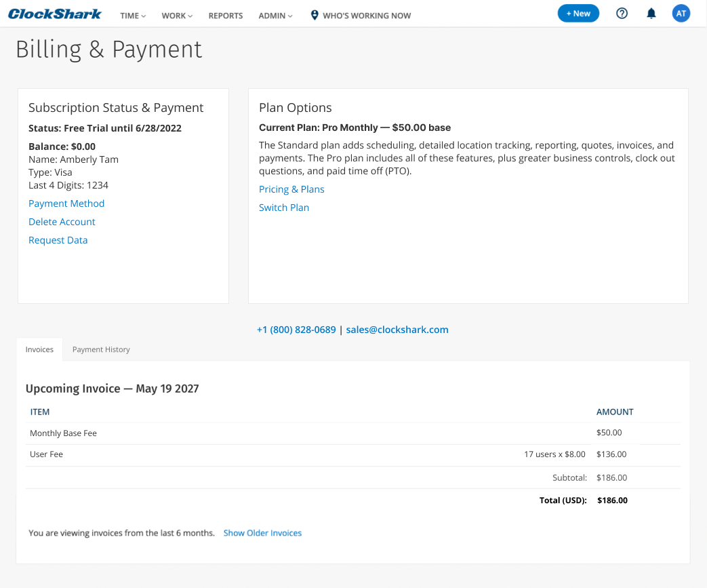Show Older Invoices

[x=262, y=533]
